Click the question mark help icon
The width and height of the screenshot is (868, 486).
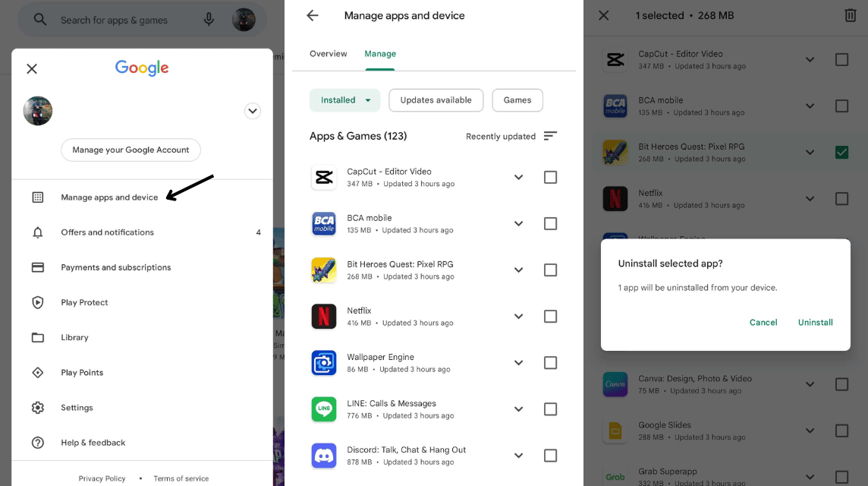[x=38, y=443]
